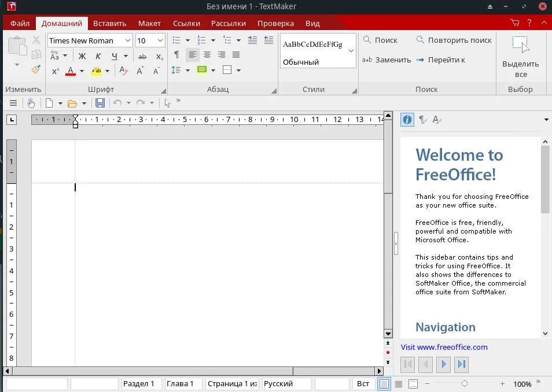Open the Рассылки ribbon tab
The image size is (552, 392).
(228, 23)
